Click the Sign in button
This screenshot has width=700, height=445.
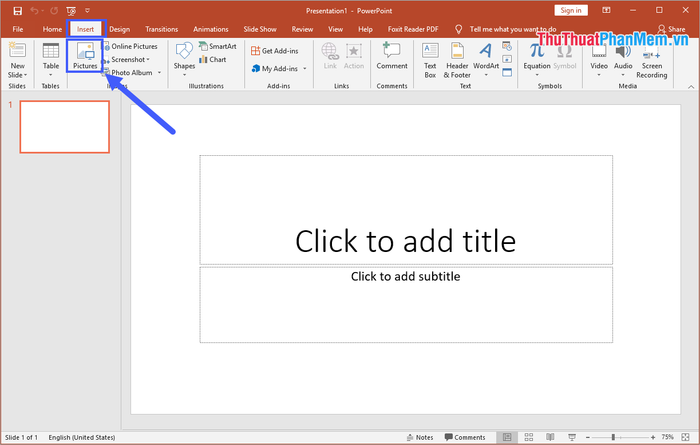[569, 10]
